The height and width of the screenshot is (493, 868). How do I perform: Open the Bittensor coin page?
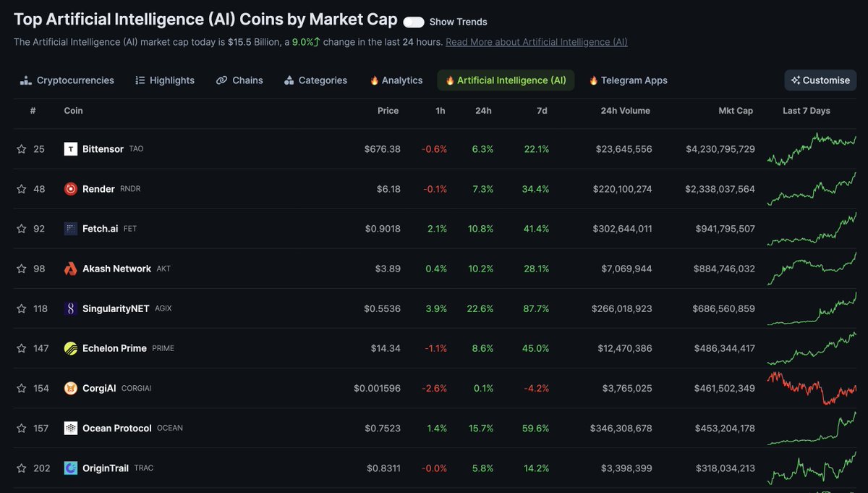[103, 149]
